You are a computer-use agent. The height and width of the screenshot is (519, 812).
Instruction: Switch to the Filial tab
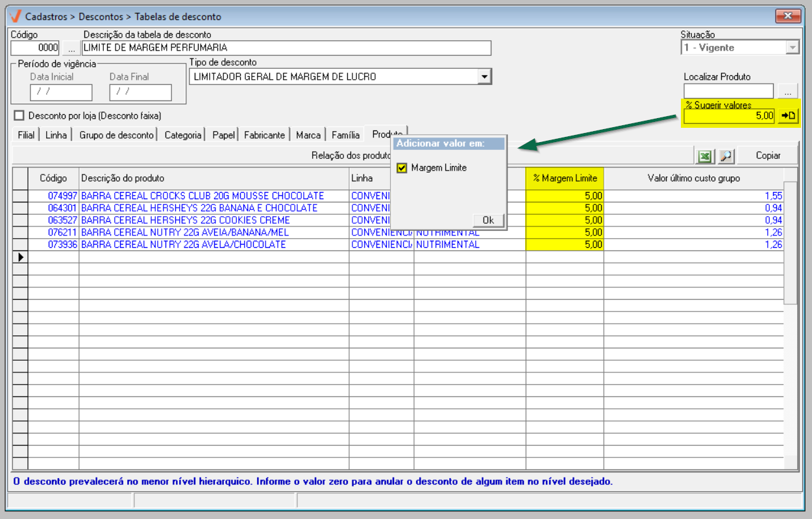click(26, 135)
